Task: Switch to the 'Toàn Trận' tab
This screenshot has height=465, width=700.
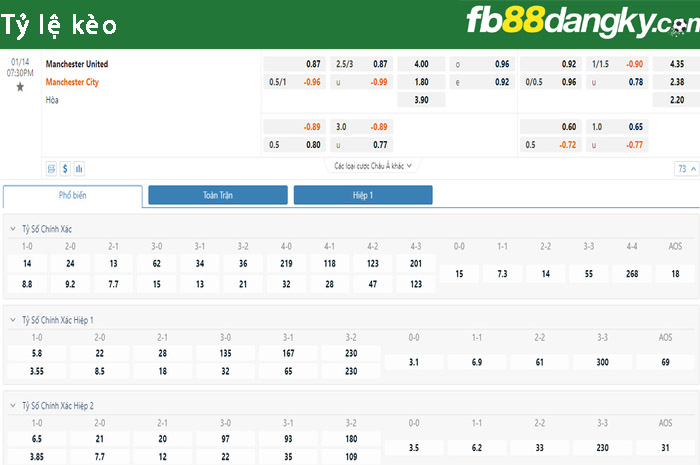Action: [x=218, y=195]
